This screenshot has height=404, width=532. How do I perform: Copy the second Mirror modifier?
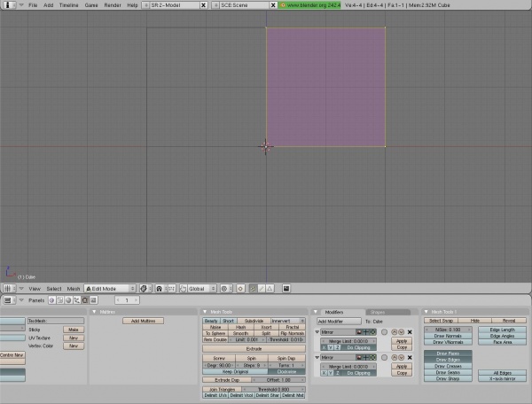(402, 373)
